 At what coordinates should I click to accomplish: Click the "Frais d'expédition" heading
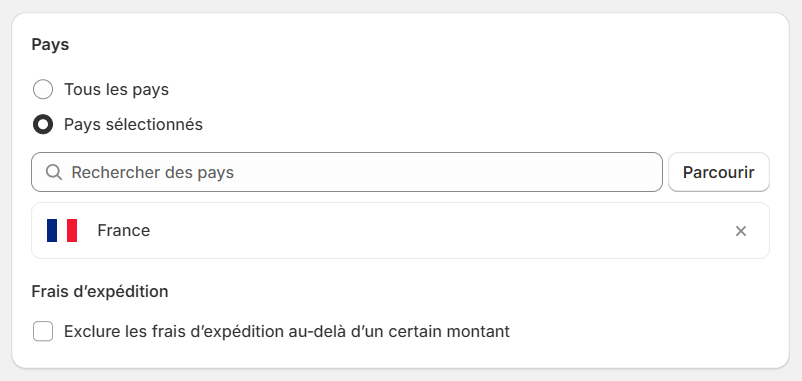100,292
